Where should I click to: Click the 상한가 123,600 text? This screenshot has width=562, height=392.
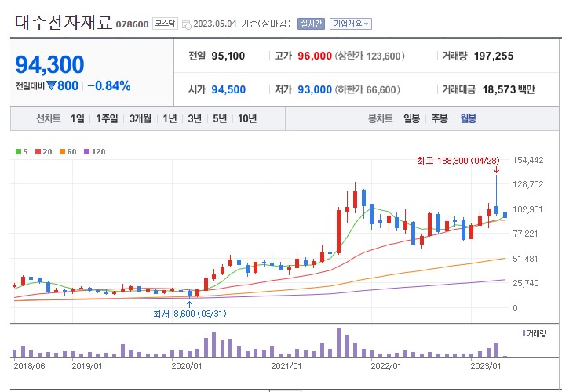coord(370,56)
